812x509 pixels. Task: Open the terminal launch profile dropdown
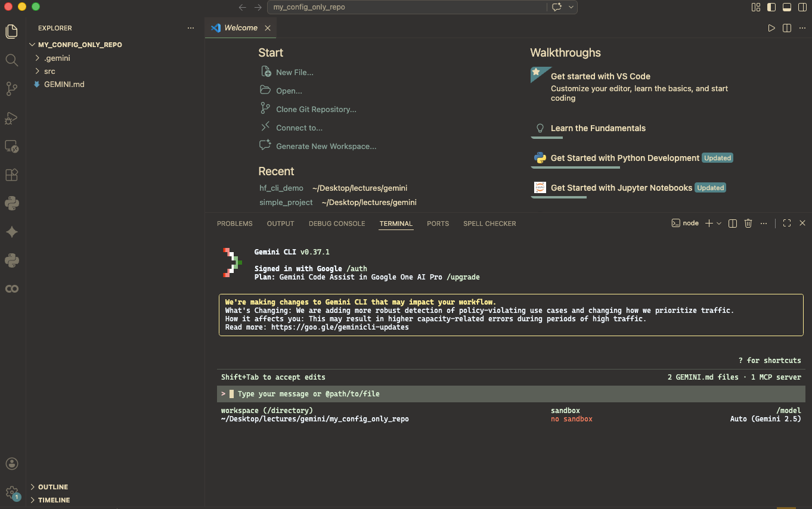(x=719, y=224)
